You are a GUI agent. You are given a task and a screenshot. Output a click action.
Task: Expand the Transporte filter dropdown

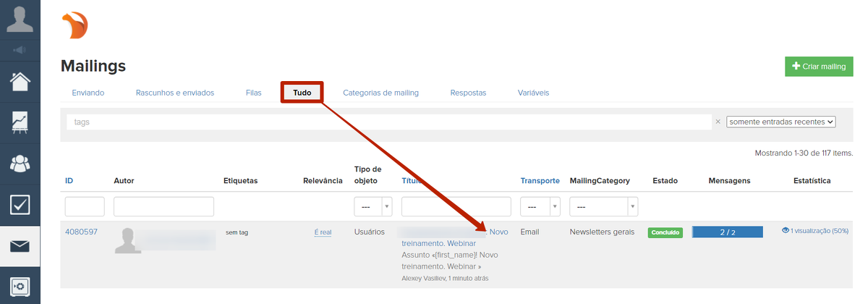click(x=539, y=206)
